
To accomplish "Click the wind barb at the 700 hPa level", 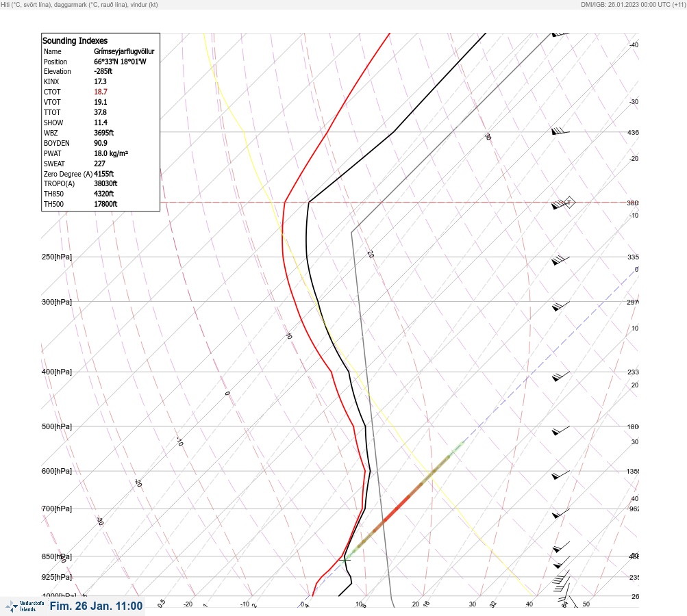I will point(560,513).
